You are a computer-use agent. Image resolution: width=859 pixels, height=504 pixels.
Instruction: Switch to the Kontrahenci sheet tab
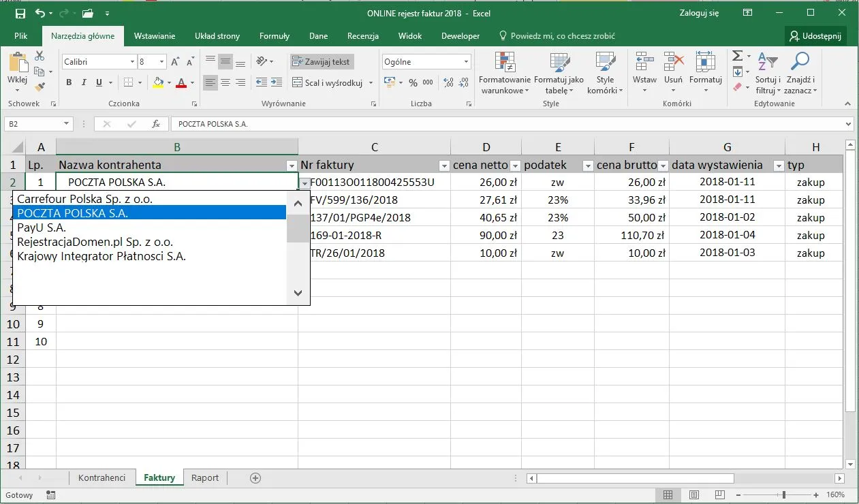point(101,478)
